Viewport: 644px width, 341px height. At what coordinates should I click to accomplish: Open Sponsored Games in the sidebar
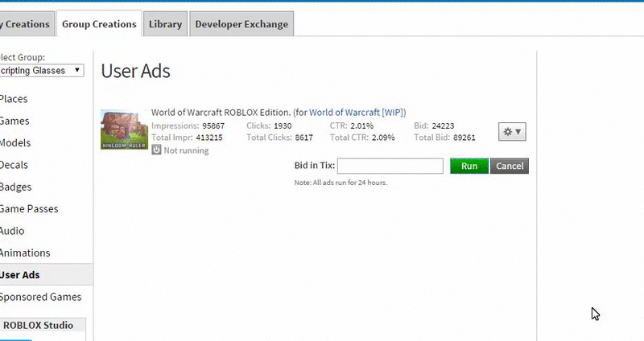(40, 297)
